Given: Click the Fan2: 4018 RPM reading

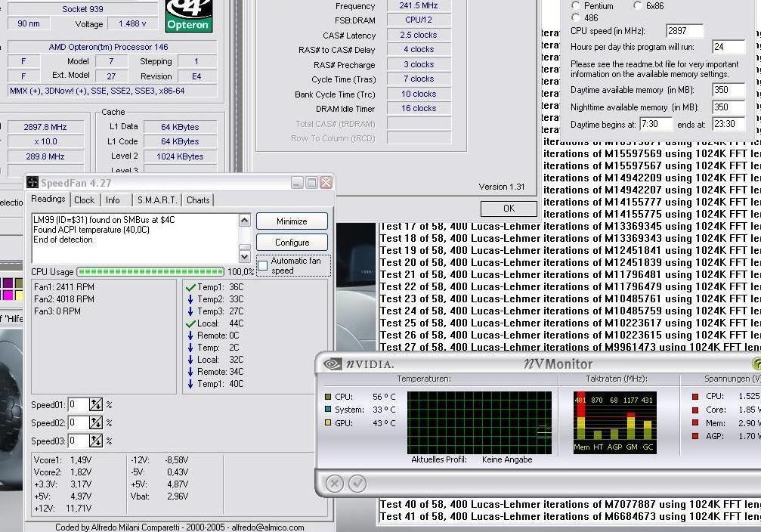Looking at the screenshot, I should pyautogui.click(x=64, y=299).
